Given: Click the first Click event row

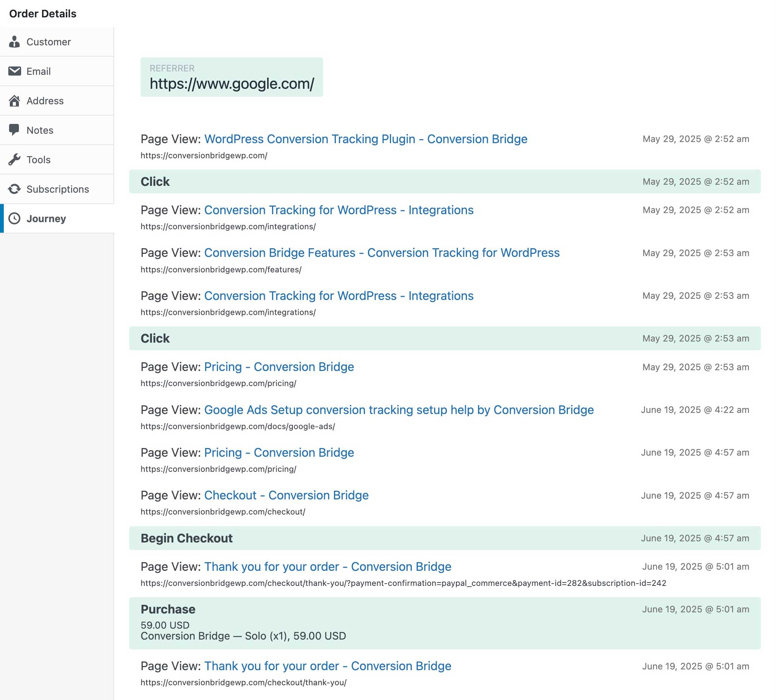Looking at the screenshot, I should pos(445,182).
